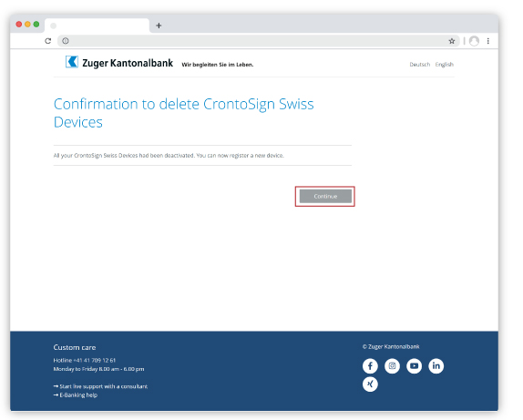Open the browser three-dot menu
Viewport: 523px width, 420px height.
coord(488,41)
